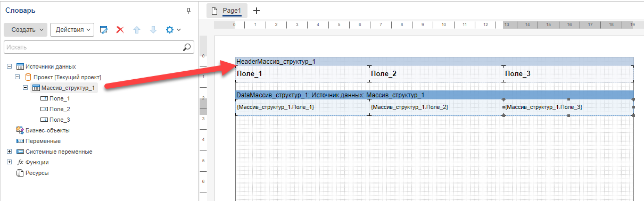644x201 pixels.
Task: Open the Действия dropdown menu
Action: tap(72, 30)
